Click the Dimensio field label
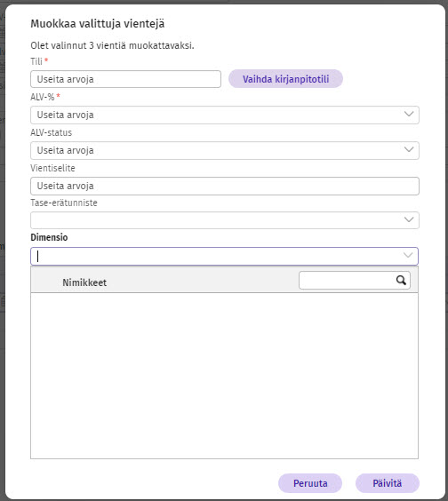The height and width of the screenshot is (501, 448). tap(49, 237)
